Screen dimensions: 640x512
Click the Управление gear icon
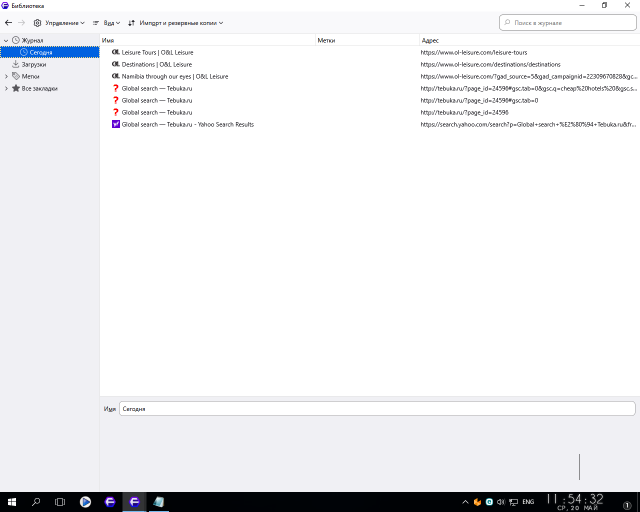tap(37, 23)
